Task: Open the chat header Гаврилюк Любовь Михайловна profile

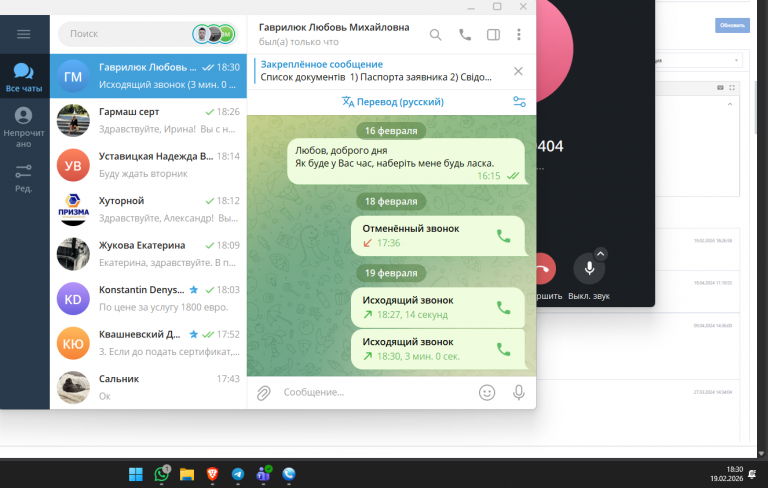Action: (x=334, y=27)
